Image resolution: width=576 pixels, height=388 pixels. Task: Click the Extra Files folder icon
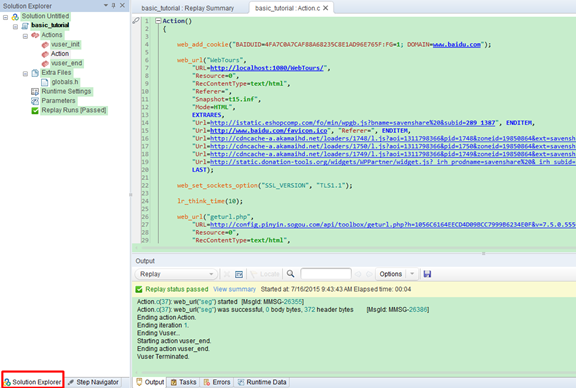click(x=35, y=73)
